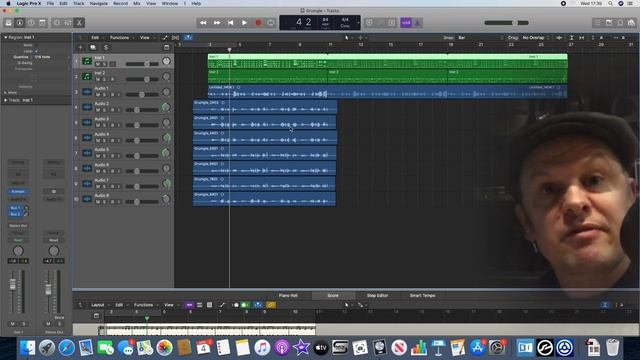Toggle Cycle mode button
Screen dimensions: 640x360
(x=271, y=23)
